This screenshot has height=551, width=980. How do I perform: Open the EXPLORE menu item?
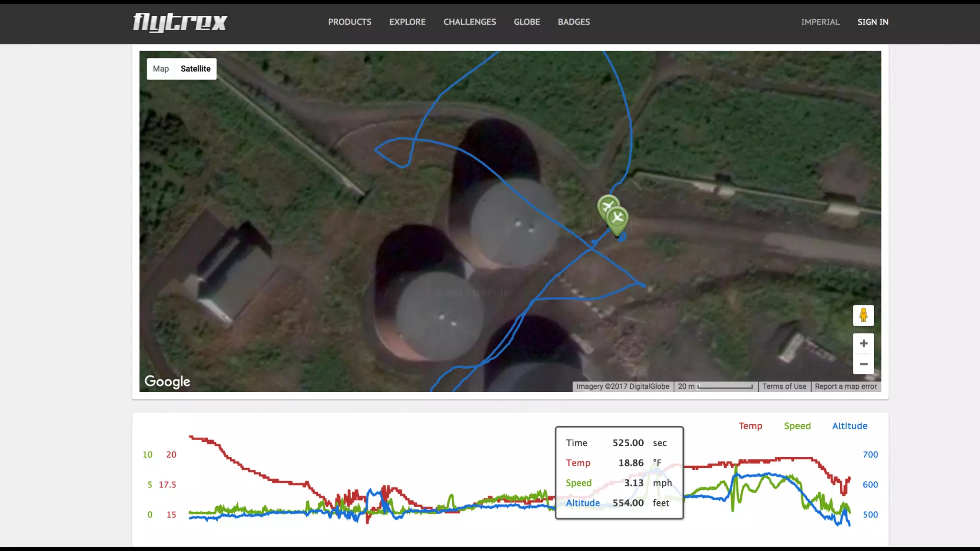coord(407,22)
